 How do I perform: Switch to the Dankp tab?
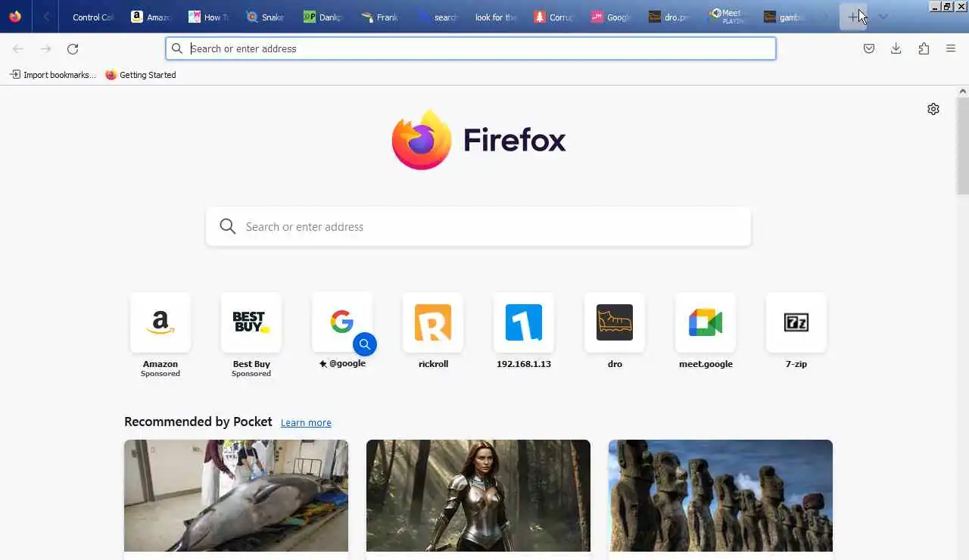coord(324,17)
